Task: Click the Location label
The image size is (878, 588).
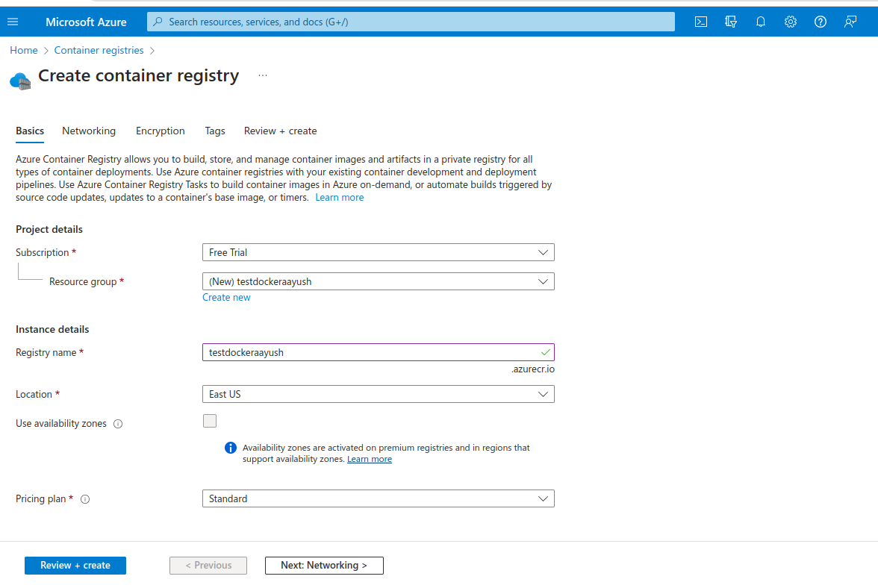Action: (x=34, y=395)
